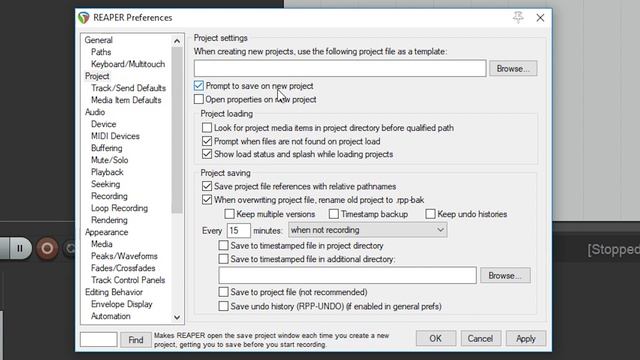Apply the preference changes

(526, 338)
